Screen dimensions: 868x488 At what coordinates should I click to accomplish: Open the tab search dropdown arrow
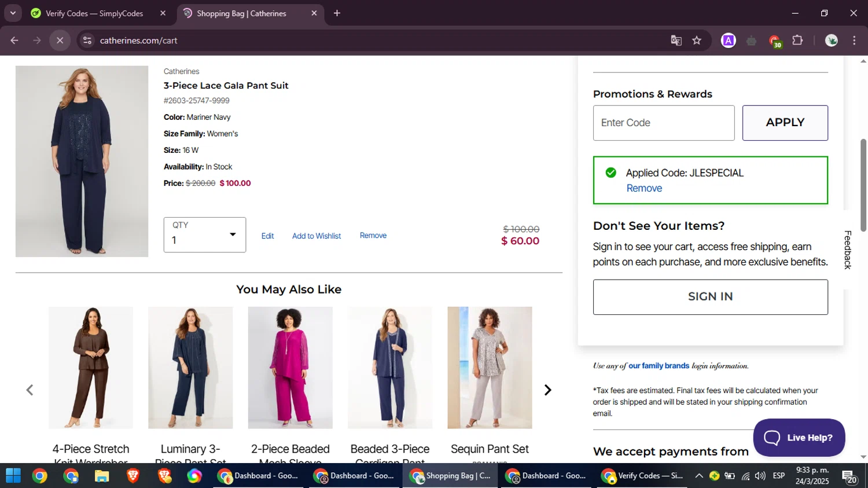[x=13, y=13]
